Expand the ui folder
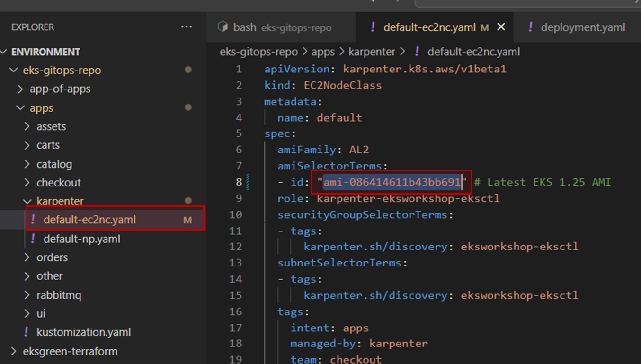The image size is (641, 364). 41,313
